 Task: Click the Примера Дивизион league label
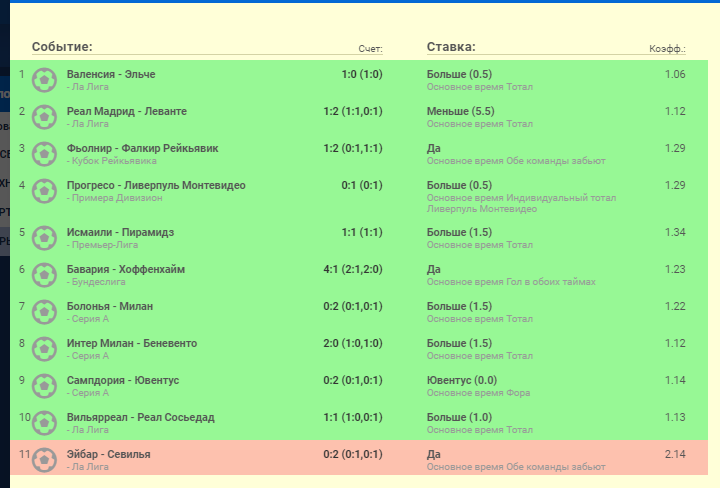tap(114, 198)
